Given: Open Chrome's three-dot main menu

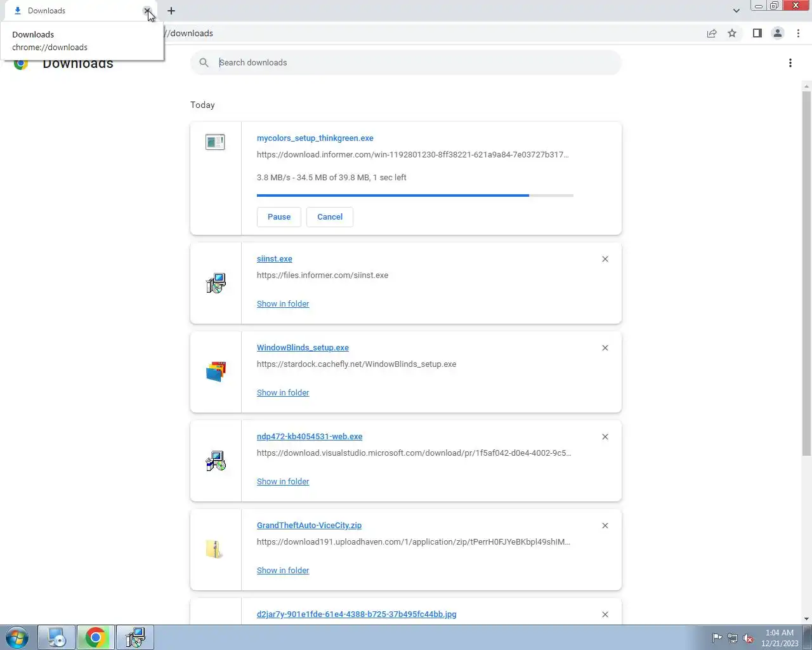Looking at the screenshot, I should (798, 33).
